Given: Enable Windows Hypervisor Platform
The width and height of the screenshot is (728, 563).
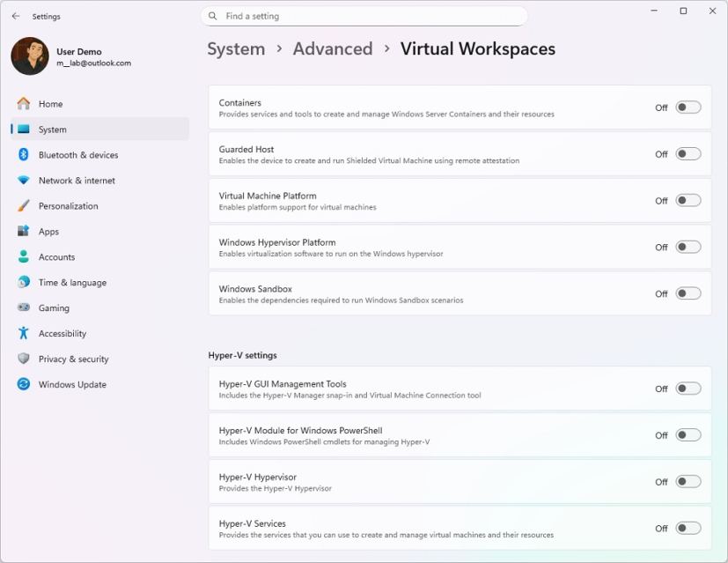Looking at the screenshot, I should click(x=686, y=247).
